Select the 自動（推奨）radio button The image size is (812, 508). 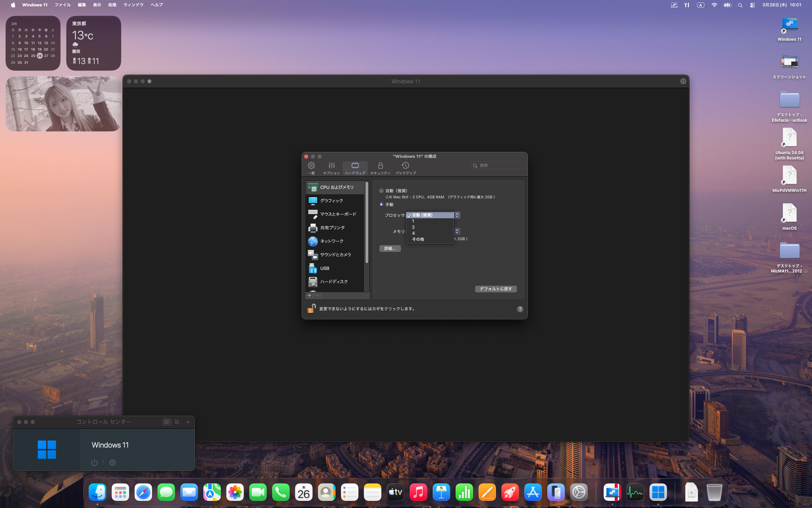point(381,191)
